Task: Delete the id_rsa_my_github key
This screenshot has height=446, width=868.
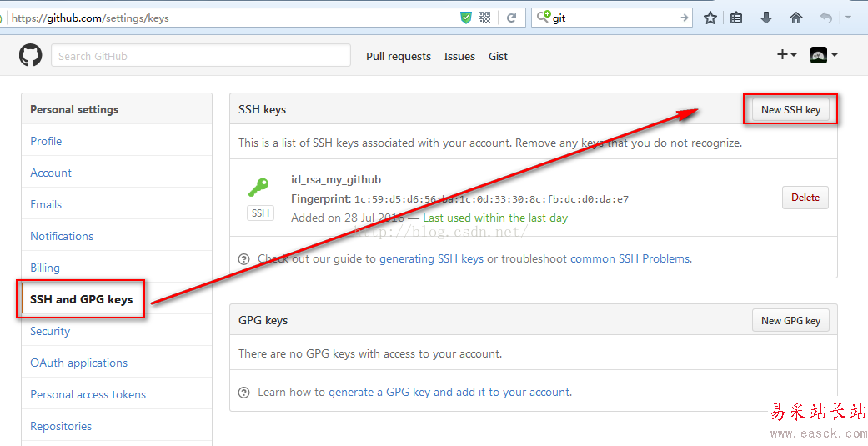Action: [x=805, y=198]
